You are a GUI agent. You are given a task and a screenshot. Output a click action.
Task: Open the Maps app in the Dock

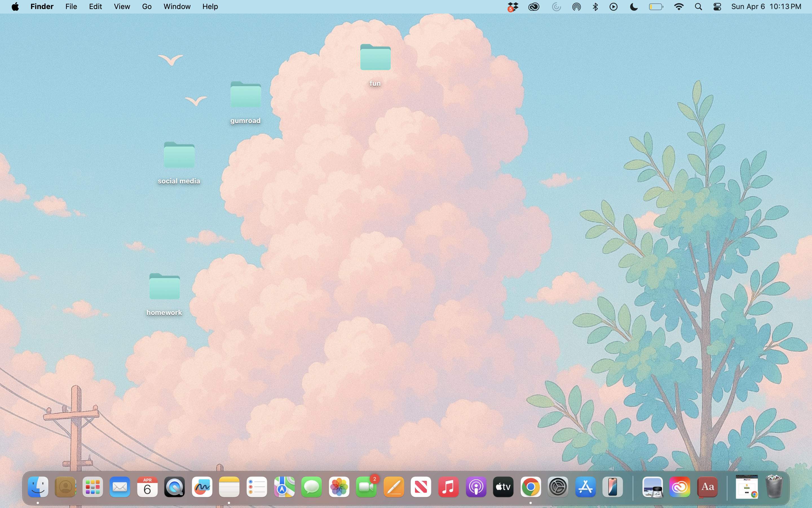[284, 487]
